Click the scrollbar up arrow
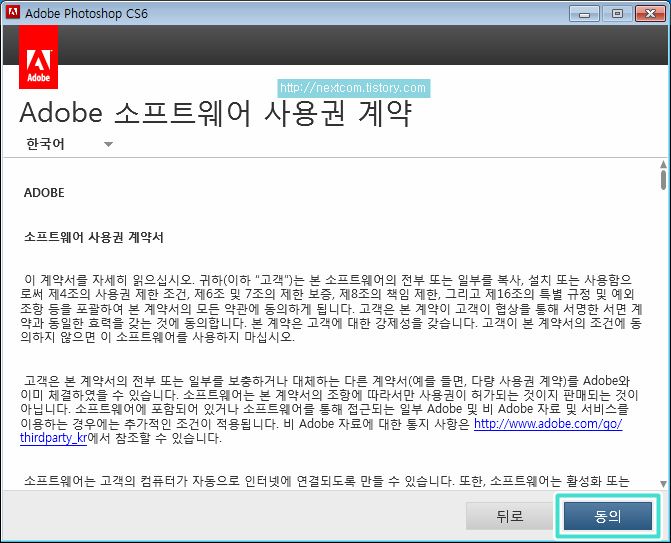 (x=663, y=164)
